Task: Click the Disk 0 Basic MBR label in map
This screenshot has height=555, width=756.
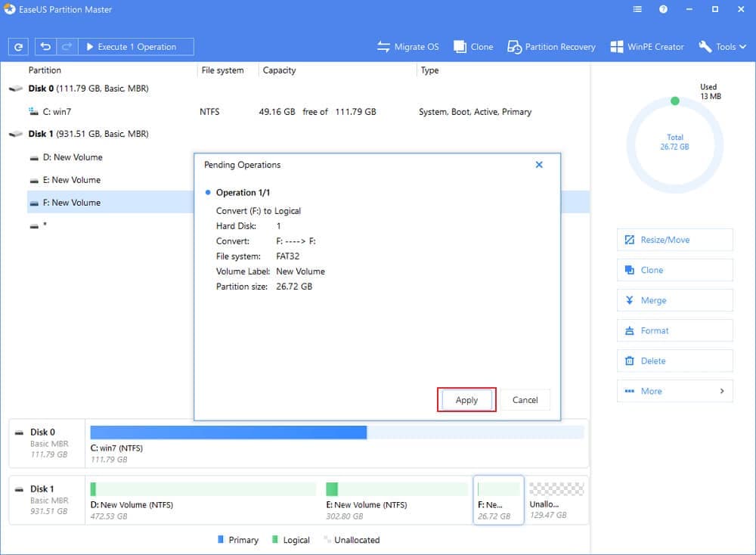Action: [48, 443]
